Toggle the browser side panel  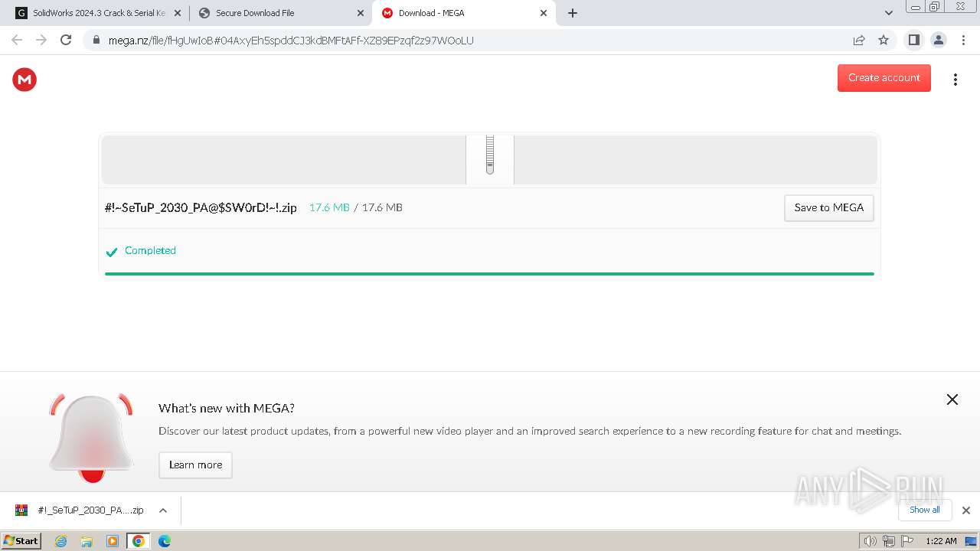tap(914, 40)
